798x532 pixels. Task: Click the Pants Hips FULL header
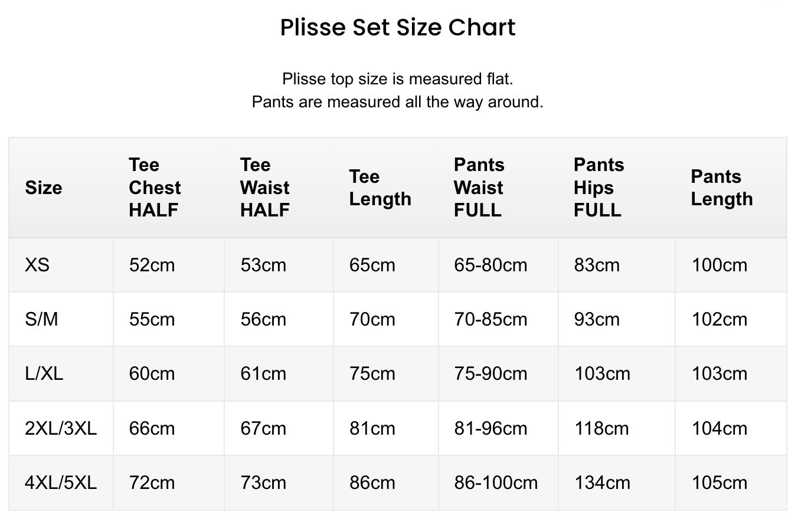(598, 188)
